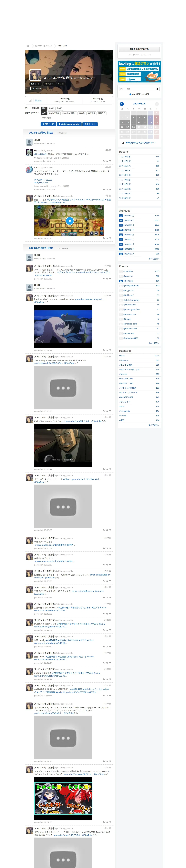Viewport: 186px width, 868px height.
Task: Expand all Archives with すべて表示
Action: (x=154, y=259)
